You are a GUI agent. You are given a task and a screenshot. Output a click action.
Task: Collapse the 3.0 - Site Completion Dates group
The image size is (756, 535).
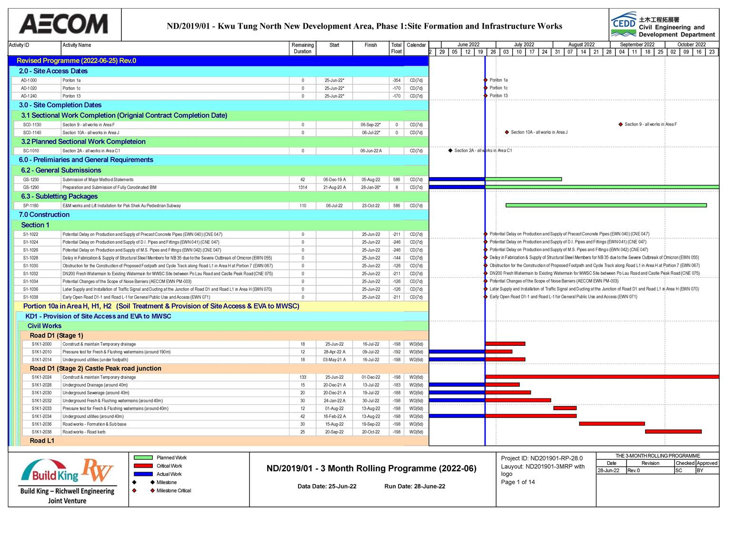point(219,105)
